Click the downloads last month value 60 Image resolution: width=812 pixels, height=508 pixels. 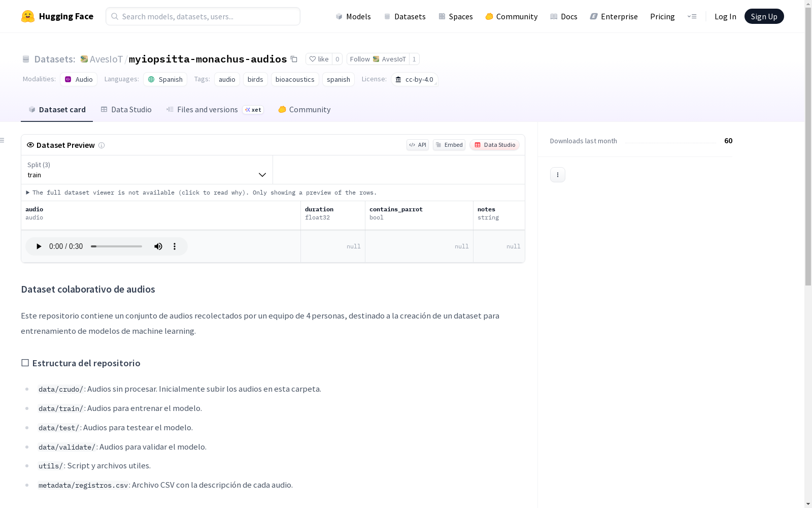(728, 141)
